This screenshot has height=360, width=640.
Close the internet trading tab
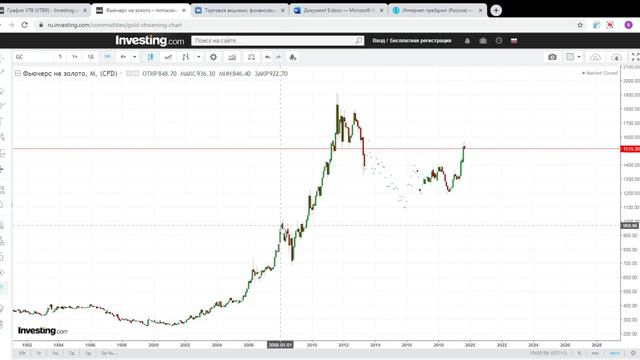(x=480, y=10)
